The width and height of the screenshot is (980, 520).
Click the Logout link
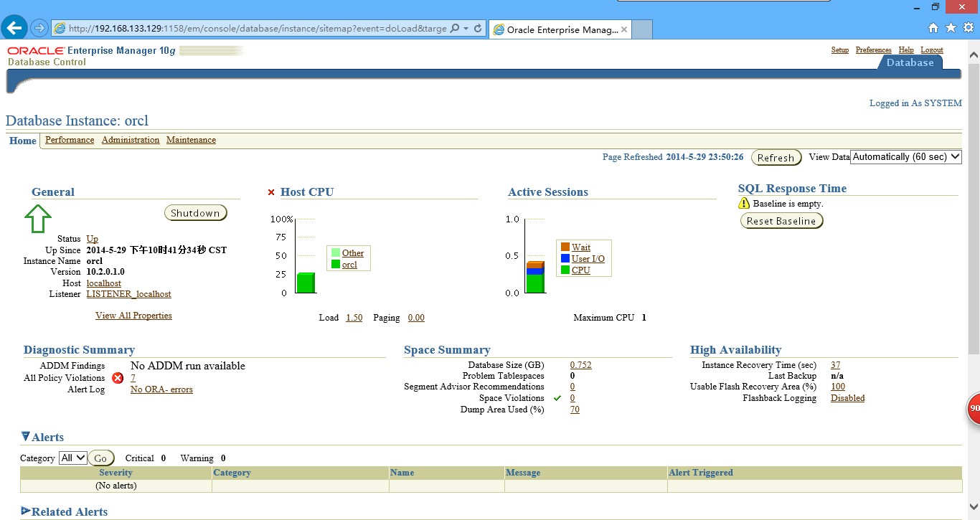932,50
